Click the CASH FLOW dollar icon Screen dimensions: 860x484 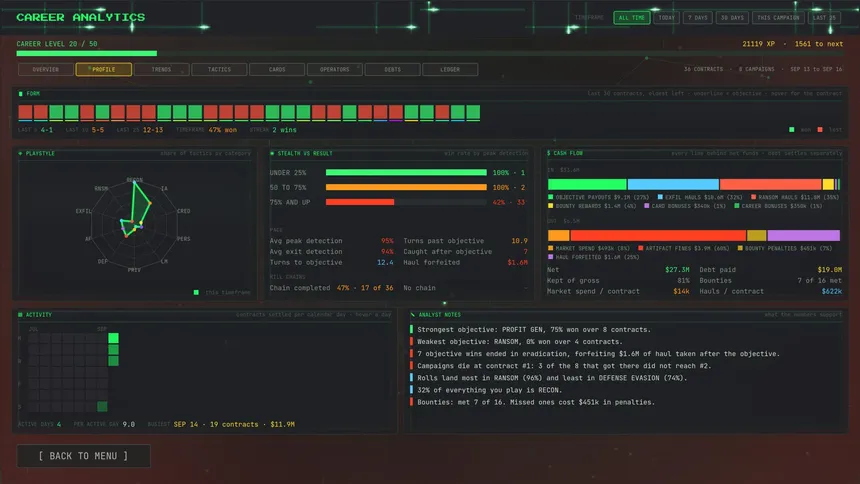pos(548,154)
